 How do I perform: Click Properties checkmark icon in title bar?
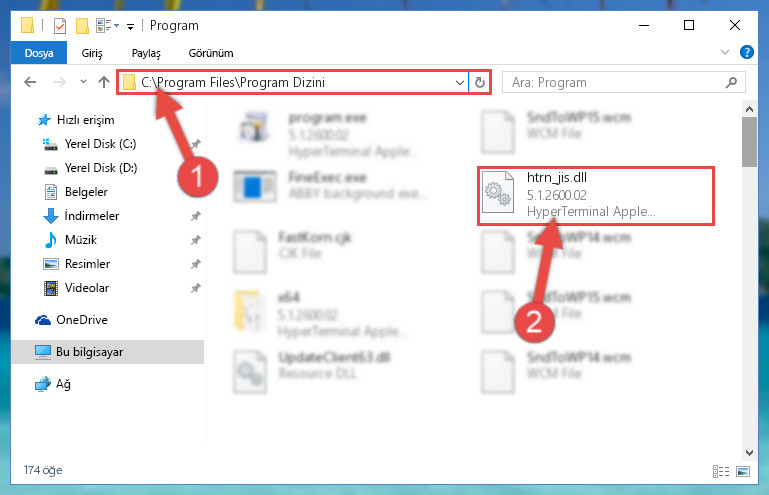(59, 26)
